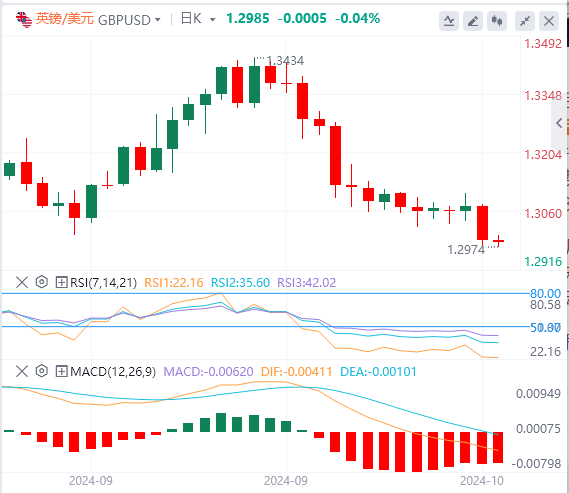Click the 英镑/美元 pair name
569x493 pixels.
tap(65, 19)
